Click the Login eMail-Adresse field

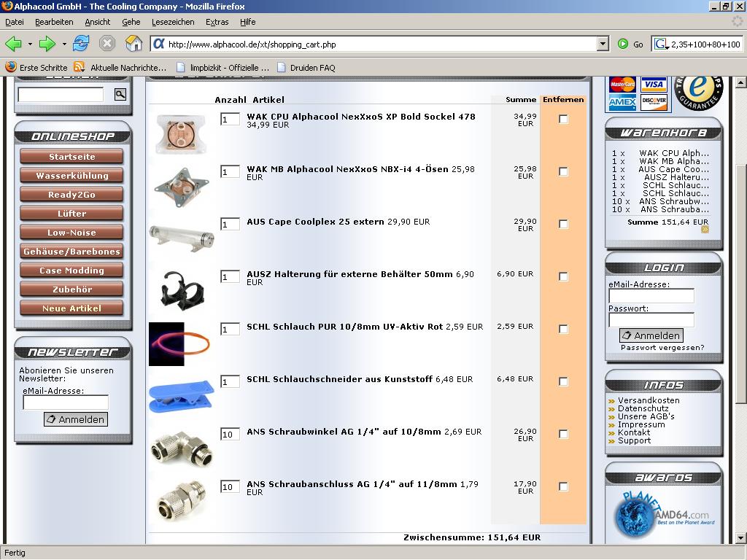coord(651,296)
